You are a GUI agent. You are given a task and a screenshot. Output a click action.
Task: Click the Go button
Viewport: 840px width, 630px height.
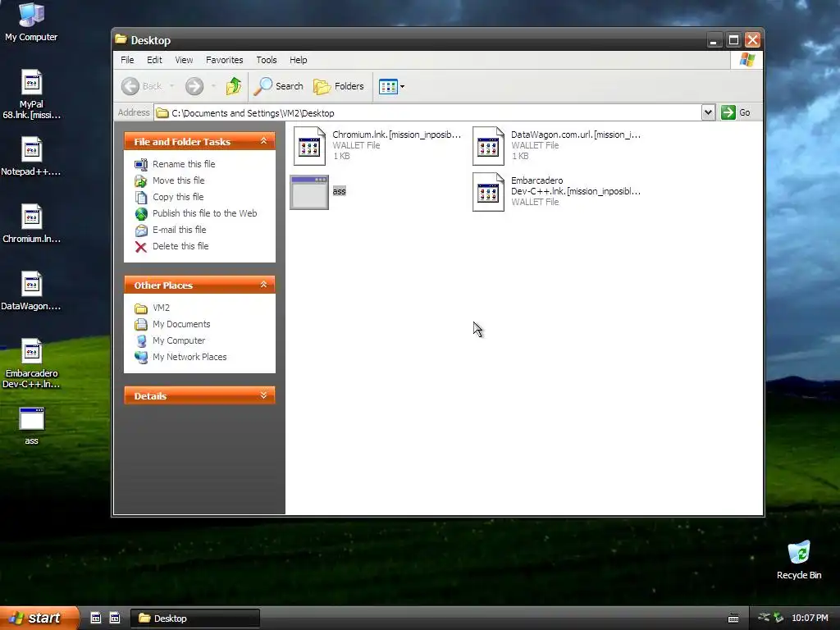coord(736,112)
